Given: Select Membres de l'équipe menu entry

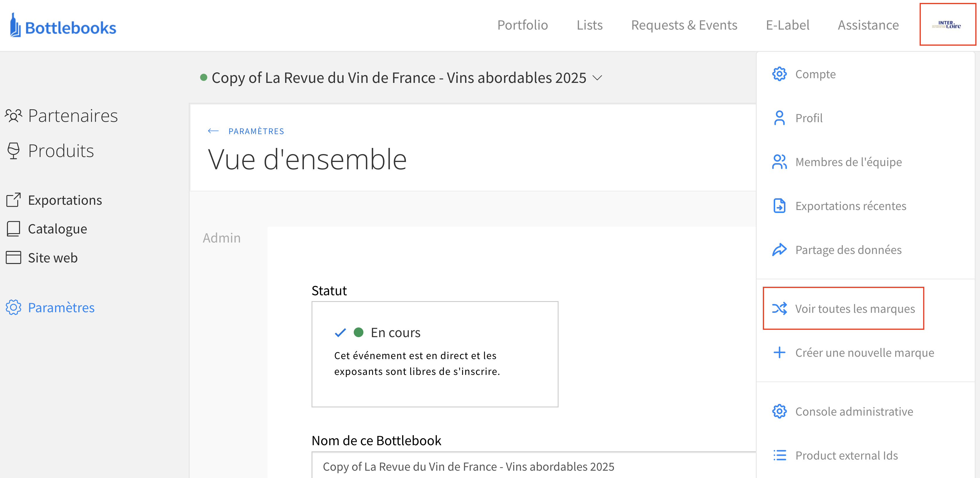Looking at the screenshot, I should point(848,162).
